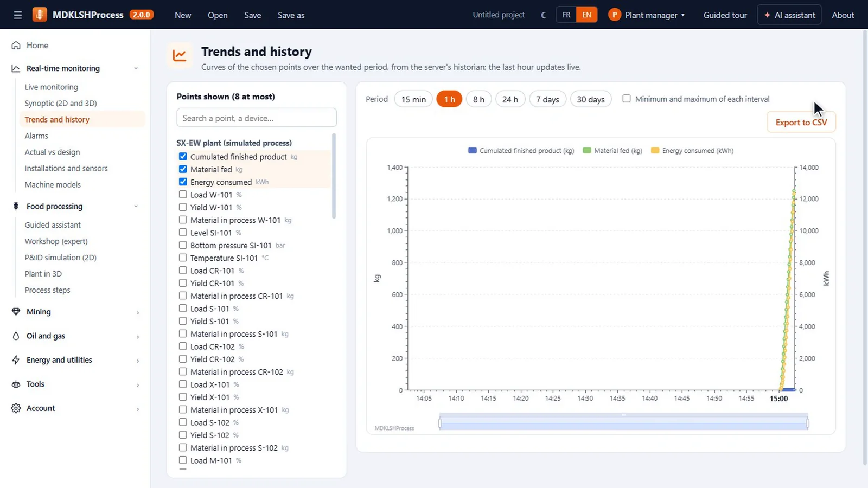Click the Trends and history header icon
Viewport: 868px width, 488px height.
(180, 55)
